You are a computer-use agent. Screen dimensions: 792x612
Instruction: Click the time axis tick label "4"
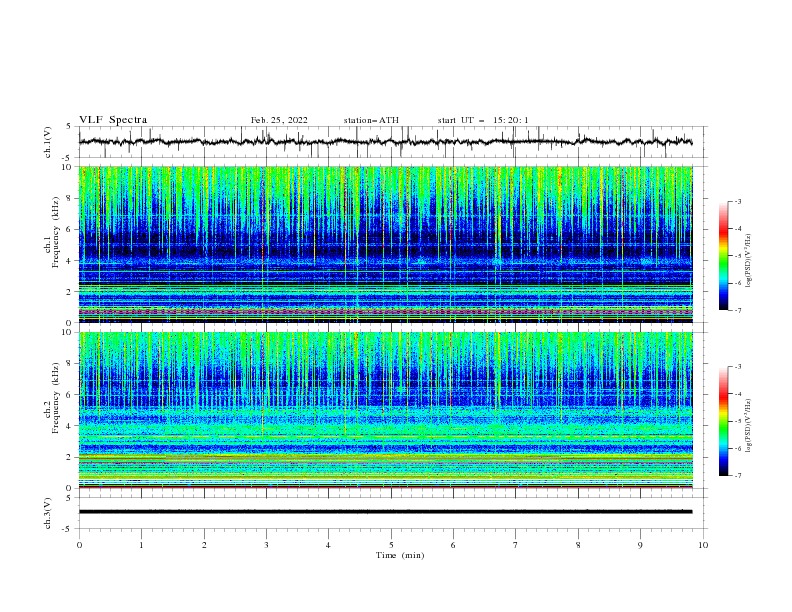328,545
